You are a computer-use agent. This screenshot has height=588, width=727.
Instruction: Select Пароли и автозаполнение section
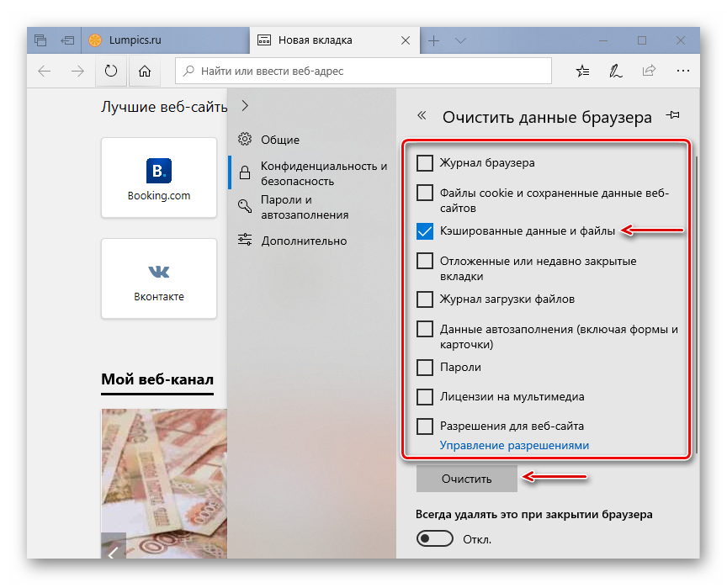pos(304,207)
